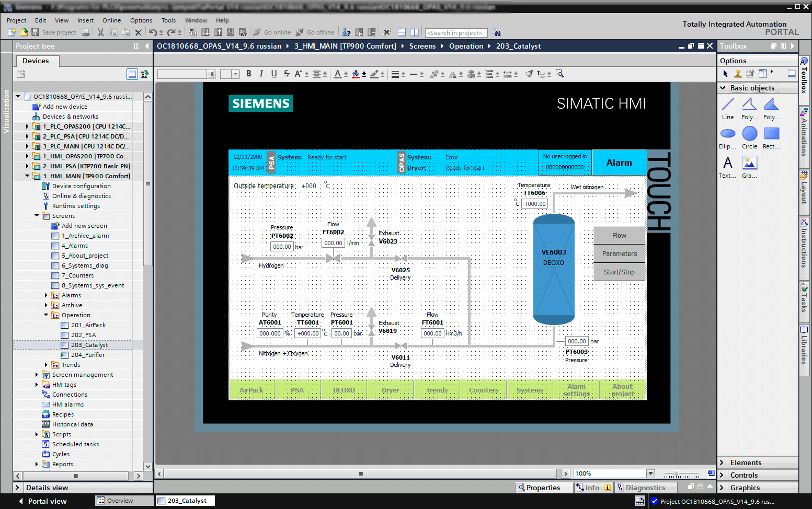The width and height of the screenshot is (812, 509).
Task: Cut selection with the scissors icon
Action: click(x=100, y=32)
